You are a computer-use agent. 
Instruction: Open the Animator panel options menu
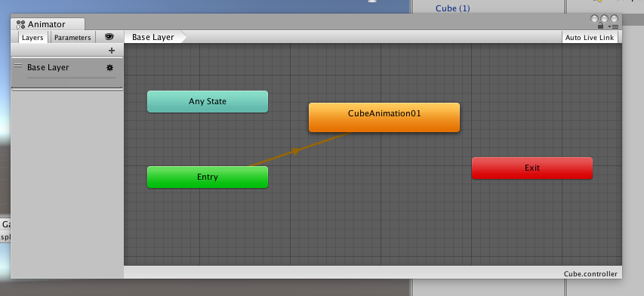pyautogui.click(x=613, y=26)
